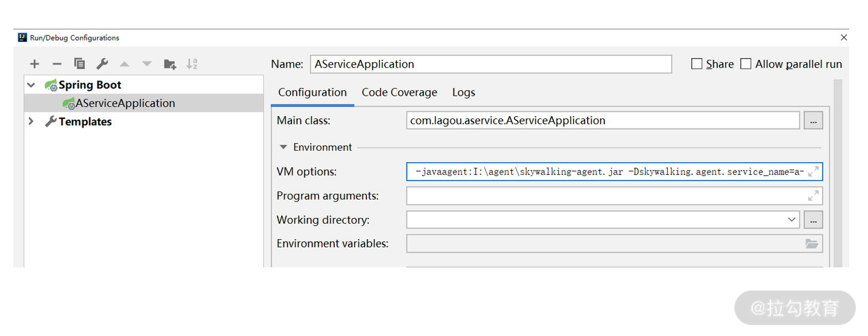Open edit defaults wrench icon

coord(102,64)
